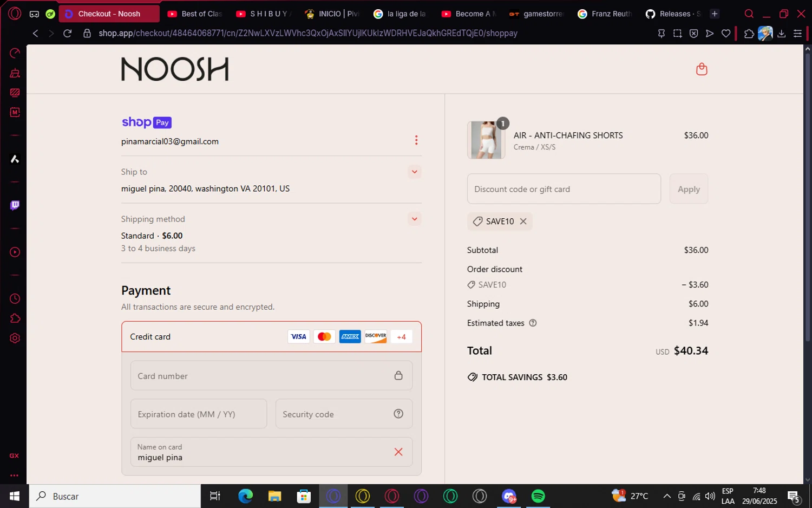Focus the Discount code or gift card field
Viewport: 812px width, 508px height.
[564, 189]
